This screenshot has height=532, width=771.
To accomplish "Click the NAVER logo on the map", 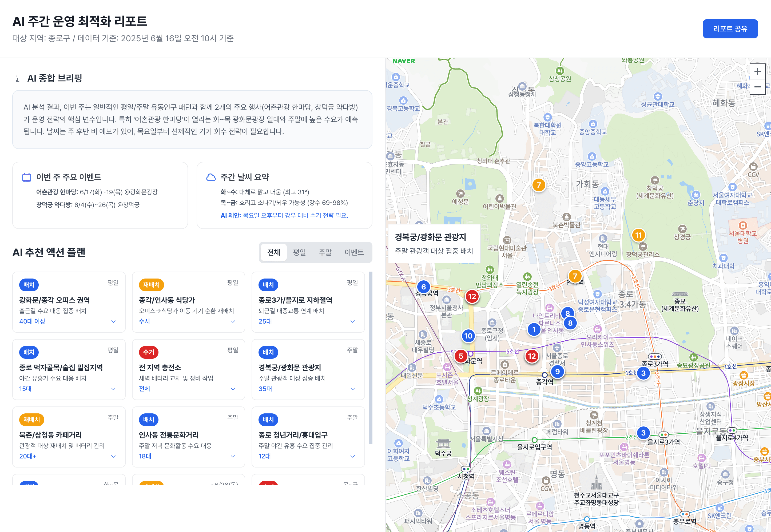I will tap(403, 61).
